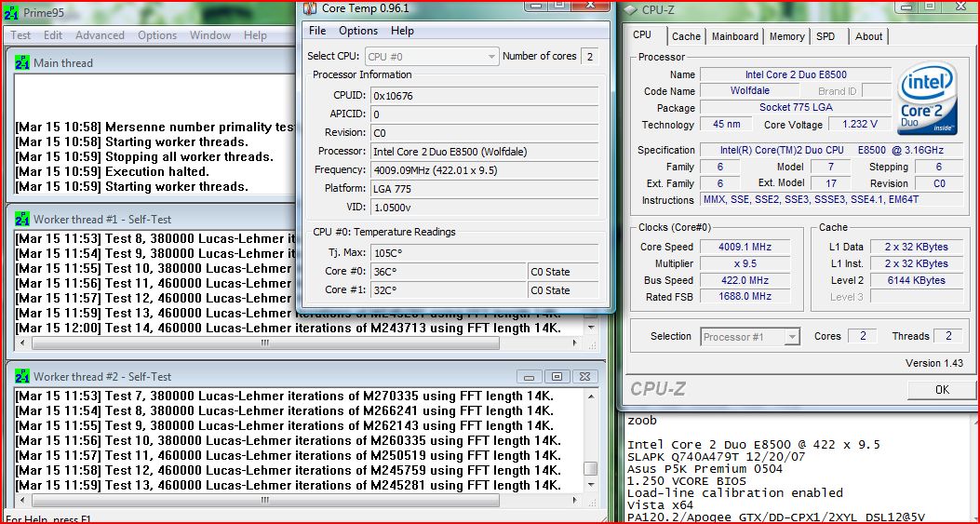Click the Core Voltage value 1.232 V

859,124
